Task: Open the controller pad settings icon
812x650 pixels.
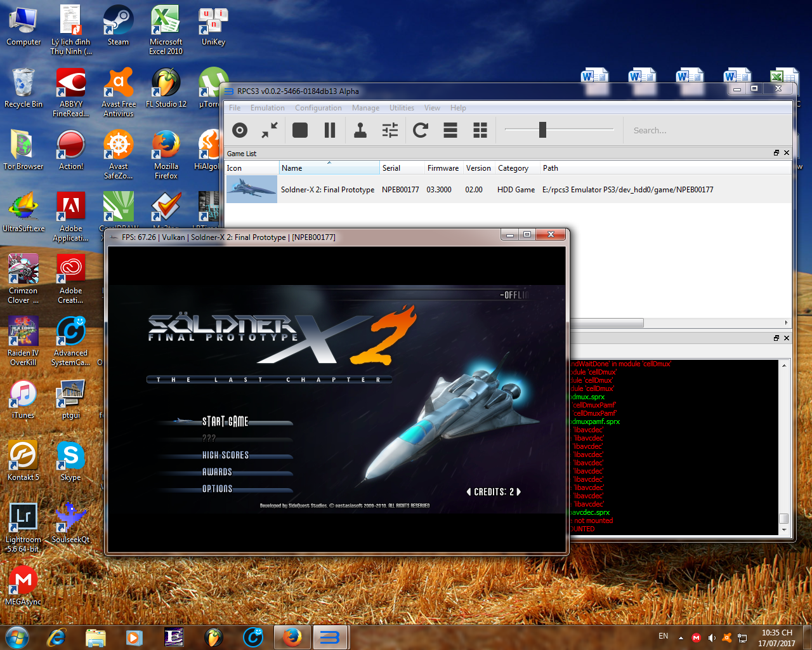Action: pyautogui.click(x=360, y=131)
